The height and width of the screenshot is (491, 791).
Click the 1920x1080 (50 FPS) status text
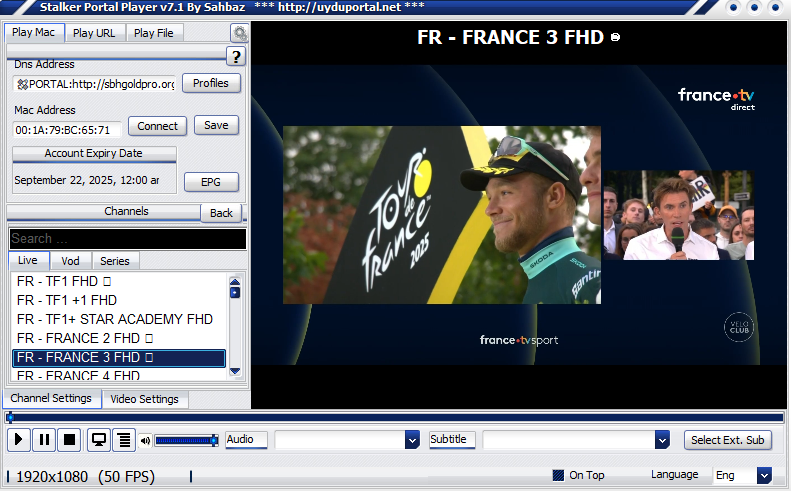pyautogui.click(x=85, y=476)
